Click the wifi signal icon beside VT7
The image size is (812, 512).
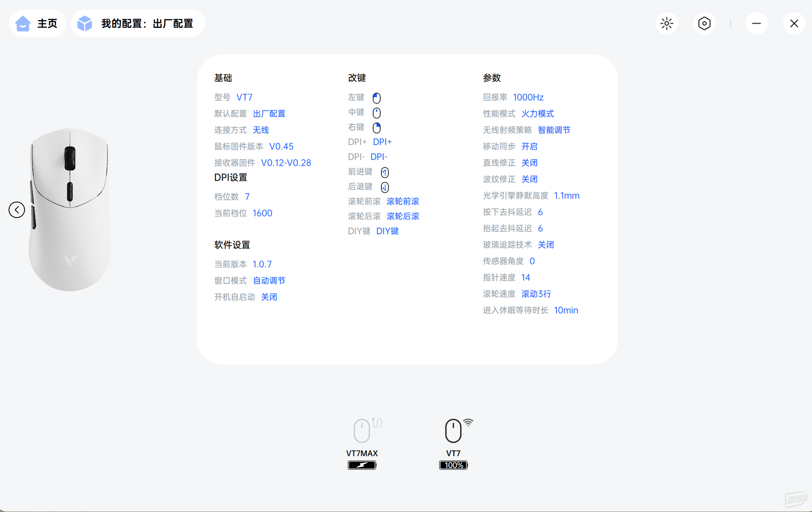coord(468,422)
